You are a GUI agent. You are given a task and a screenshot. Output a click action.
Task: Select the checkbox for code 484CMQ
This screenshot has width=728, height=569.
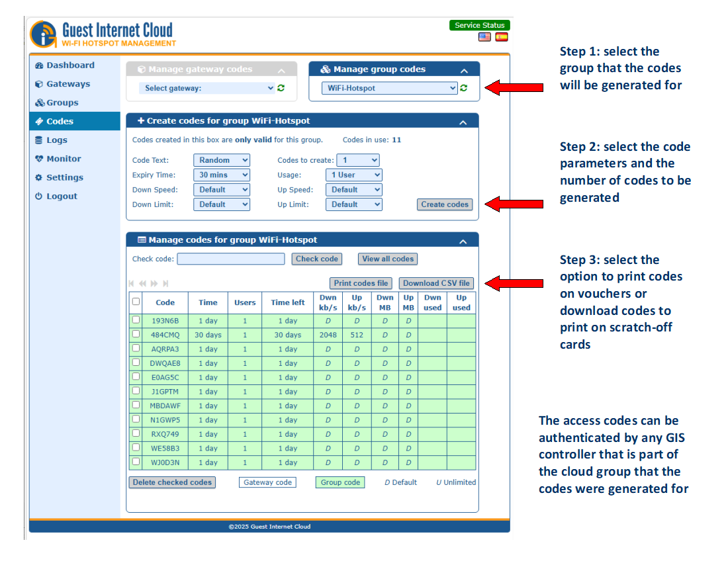coord(136,334)
